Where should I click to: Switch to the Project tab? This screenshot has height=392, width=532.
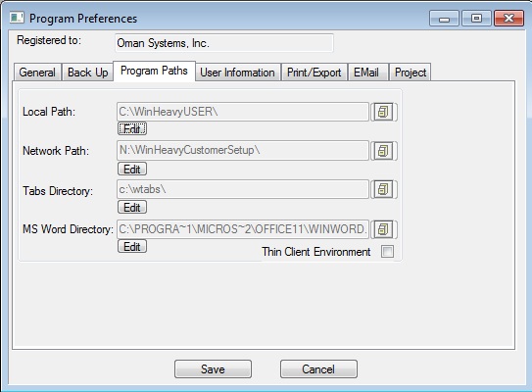pos(411,73)
